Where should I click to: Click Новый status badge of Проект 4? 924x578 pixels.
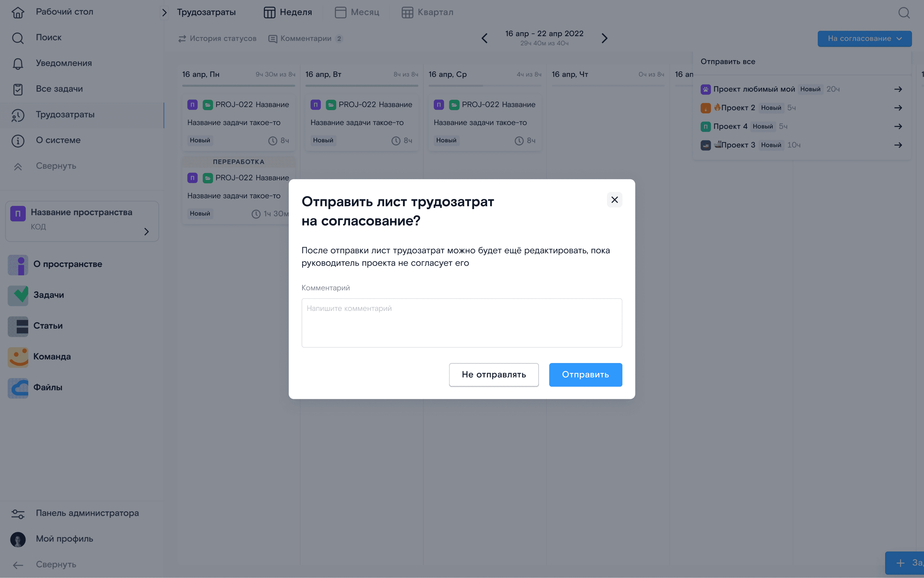pos(763,126)
